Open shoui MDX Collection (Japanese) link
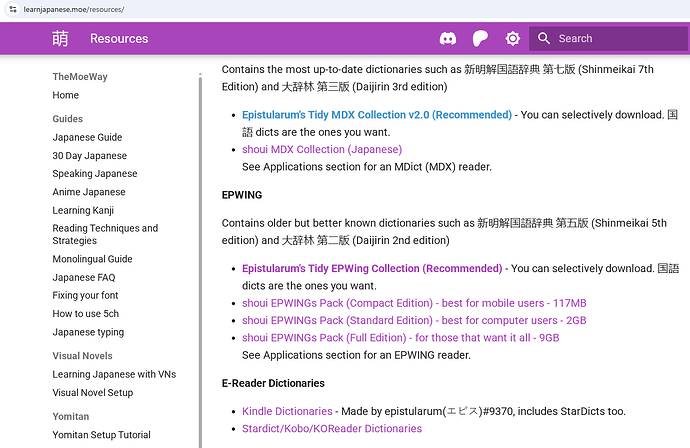 click(x=322, y=149)
